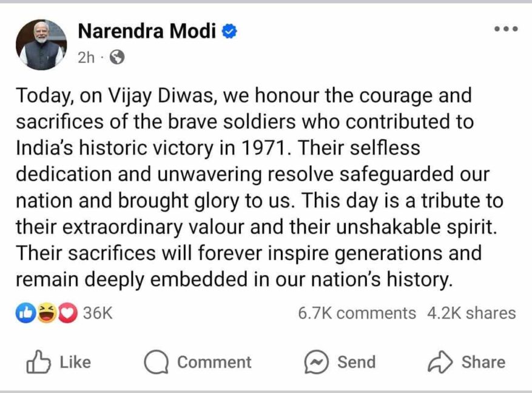View the 4.2K shares list
This screenshot has width=532, height=393.
coord(471,313)
